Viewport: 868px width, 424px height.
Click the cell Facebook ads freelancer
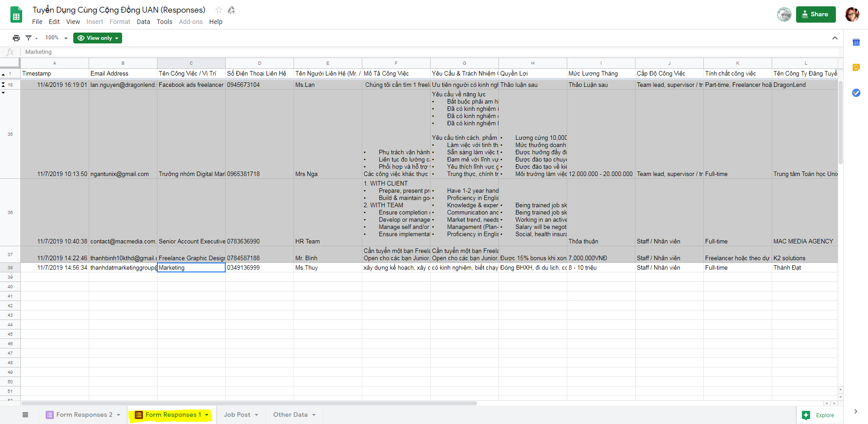point(191,85)
